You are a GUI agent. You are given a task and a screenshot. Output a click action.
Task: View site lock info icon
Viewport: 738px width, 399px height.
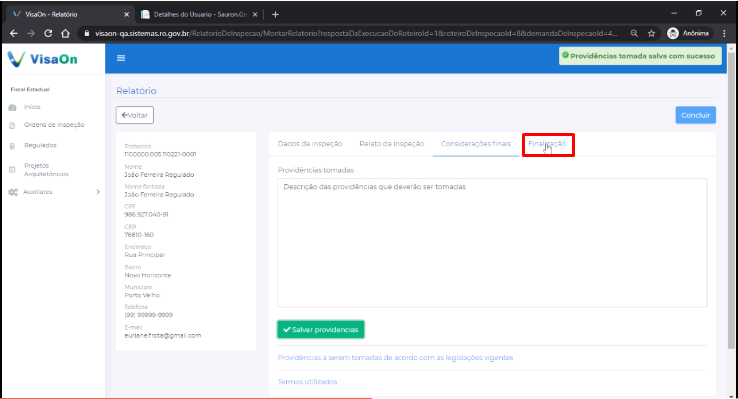click(87, 33)
